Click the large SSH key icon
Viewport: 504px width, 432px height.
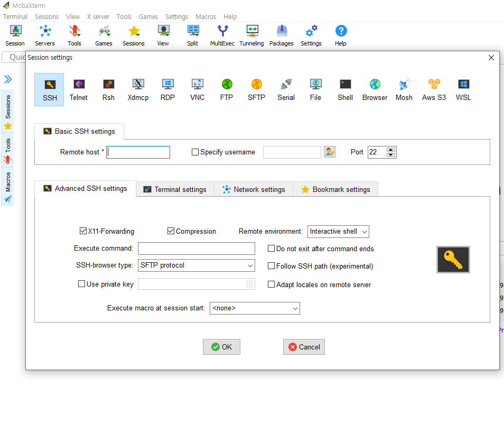point(453,260)
